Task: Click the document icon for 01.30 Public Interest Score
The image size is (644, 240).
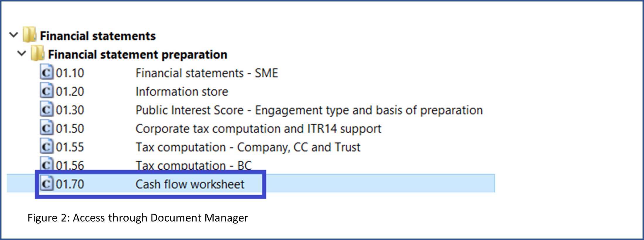Action: click(x=47, y=110)
